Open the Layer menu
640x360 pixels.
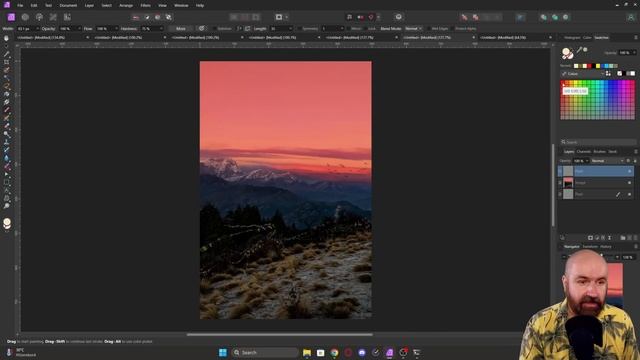coord(89,5)
